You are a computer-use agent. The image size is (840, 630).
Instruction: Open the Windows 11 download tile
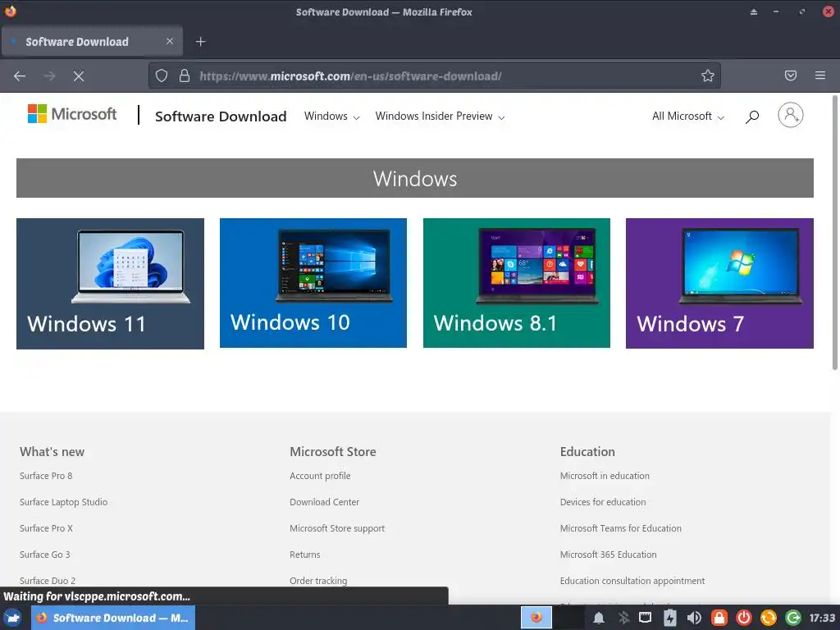(x=110, y=283)
